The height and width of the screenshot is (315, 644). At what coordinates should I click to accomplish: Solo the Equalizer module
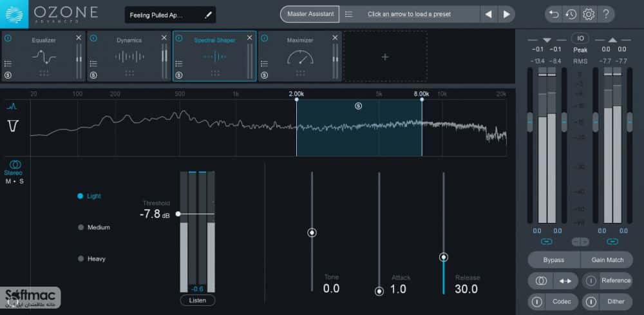(x=8, y=75)
